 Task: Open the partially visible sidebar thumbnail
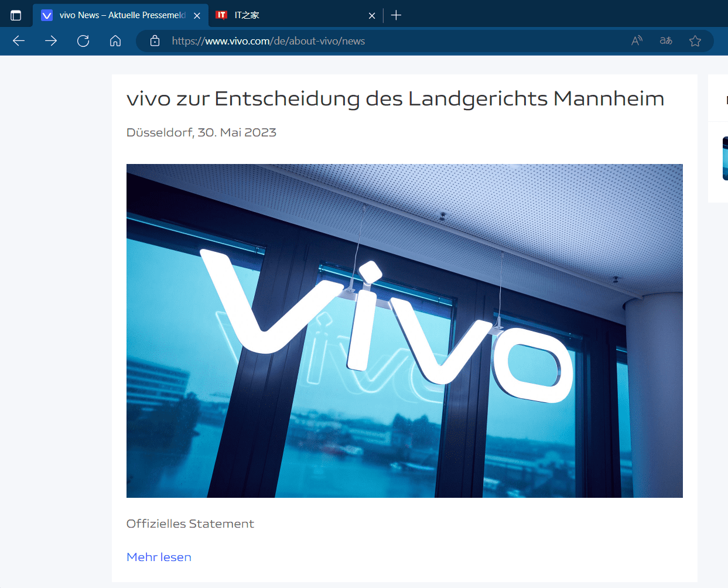point(725,158)
